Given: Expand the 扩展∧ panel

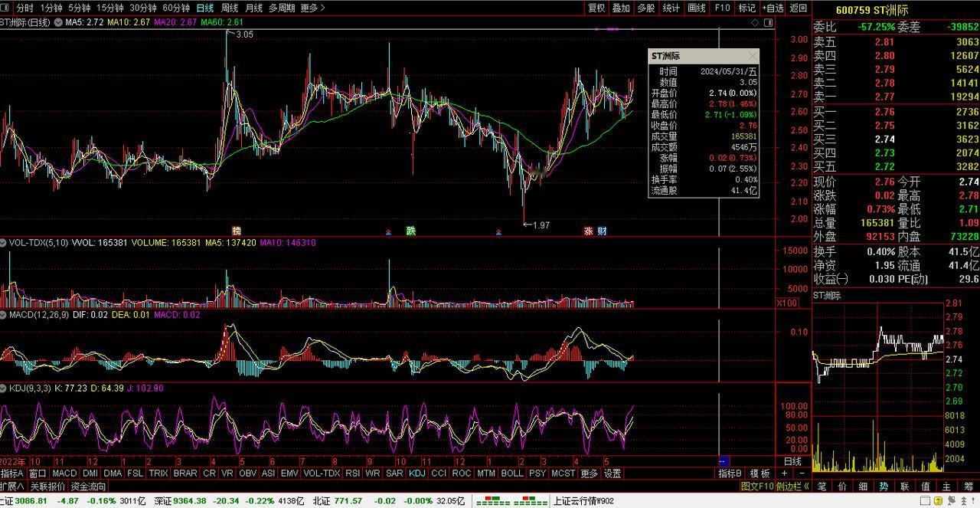Looking at the screenshot, I should point(13,487).
